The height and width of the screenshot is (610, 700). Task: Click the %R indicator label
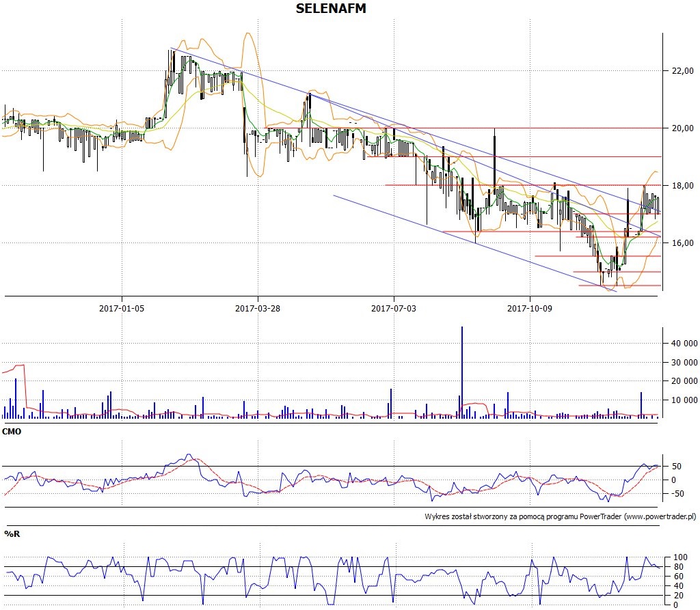pyautogui.click(x=12, y=533)
